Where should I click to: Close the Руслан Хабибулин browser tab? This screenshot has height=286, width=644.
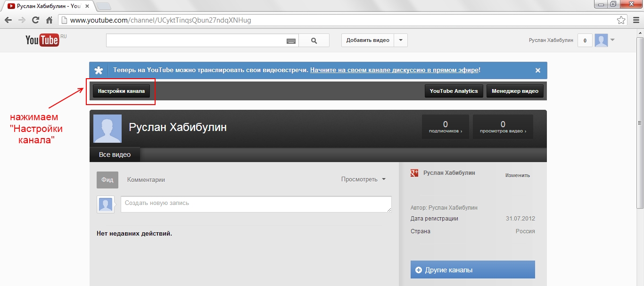pyautogui.click(x=88, y=7)
